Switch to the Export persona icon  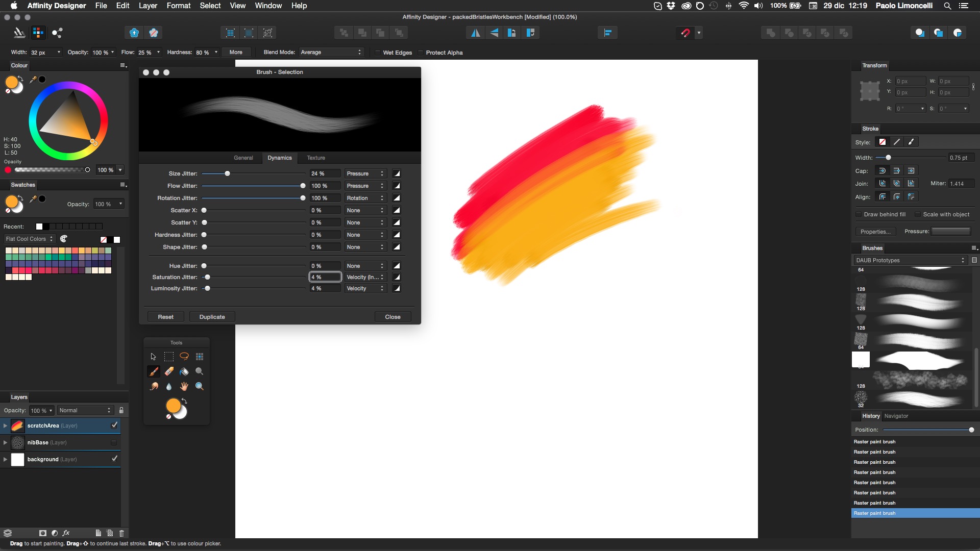pos(57,33)
